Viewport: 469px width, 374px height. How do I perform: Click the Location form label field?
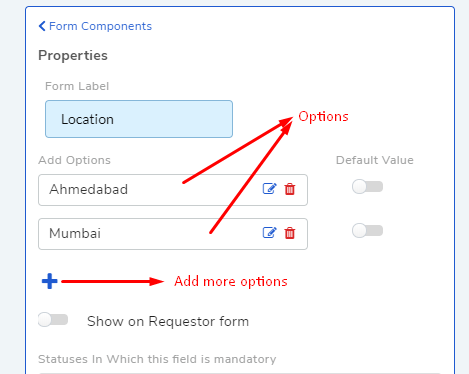pyautogui.click(x=139, y=119)
